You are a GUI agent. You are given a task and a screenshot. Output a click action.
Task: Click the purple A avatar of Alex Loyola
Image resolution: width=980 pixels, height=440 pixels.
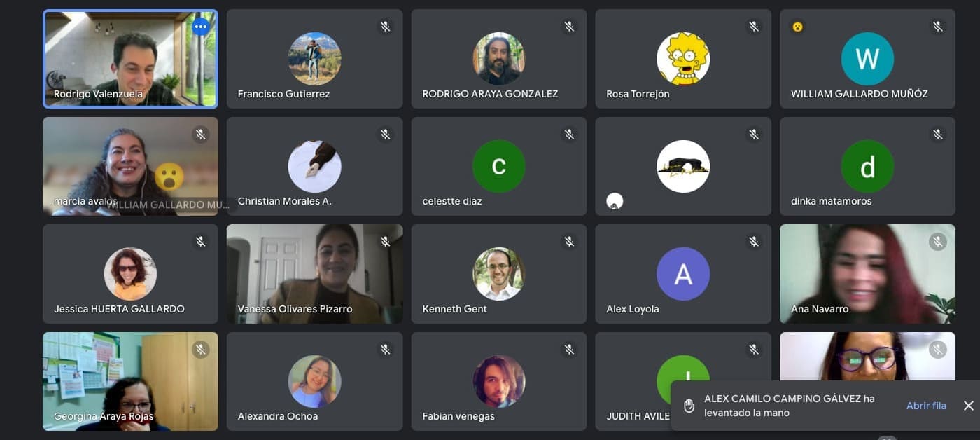682,274
